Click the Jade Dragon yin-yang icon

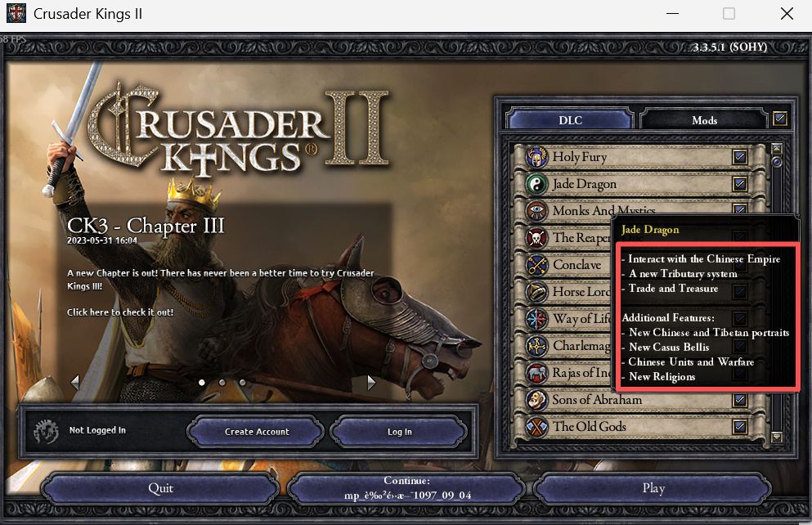537,184
